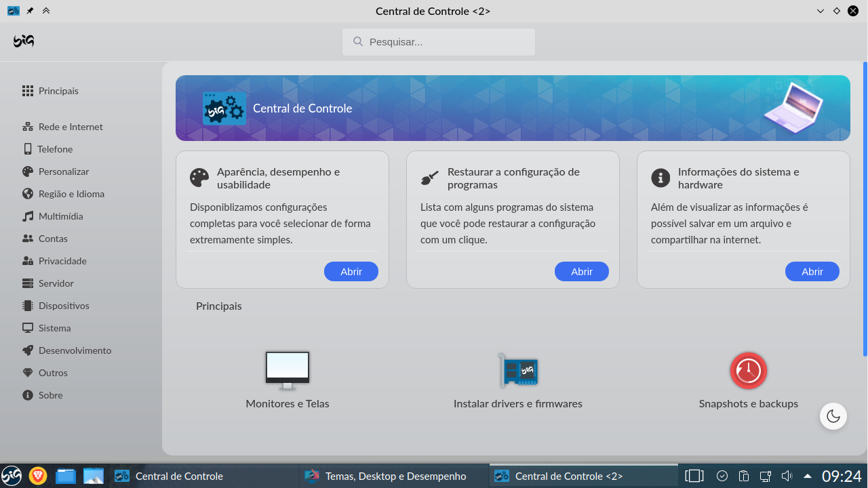Open Monitores e Telas settings
The image size is (868, 488).
click(x=287, y=380)
